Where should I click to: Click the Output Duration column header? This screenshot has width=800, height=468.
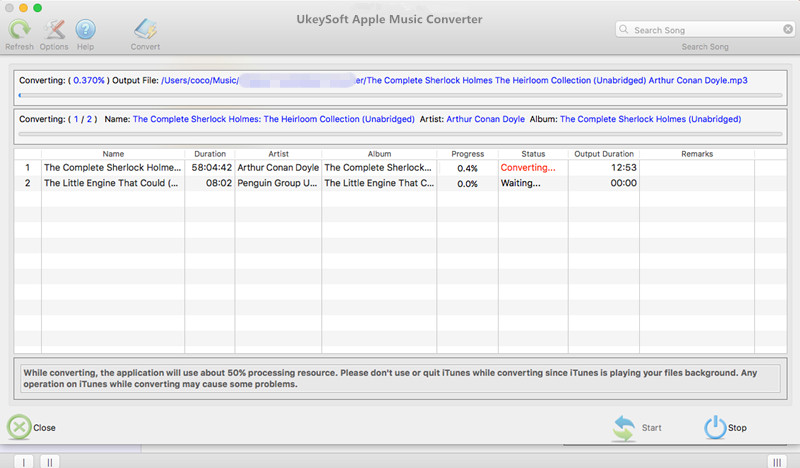[x=604, y=154]
